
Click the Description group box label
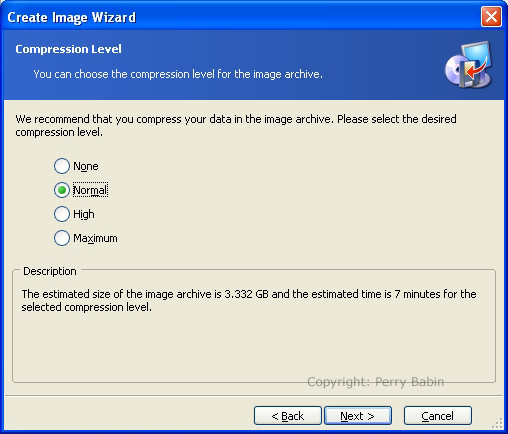[x=50, y=271]
